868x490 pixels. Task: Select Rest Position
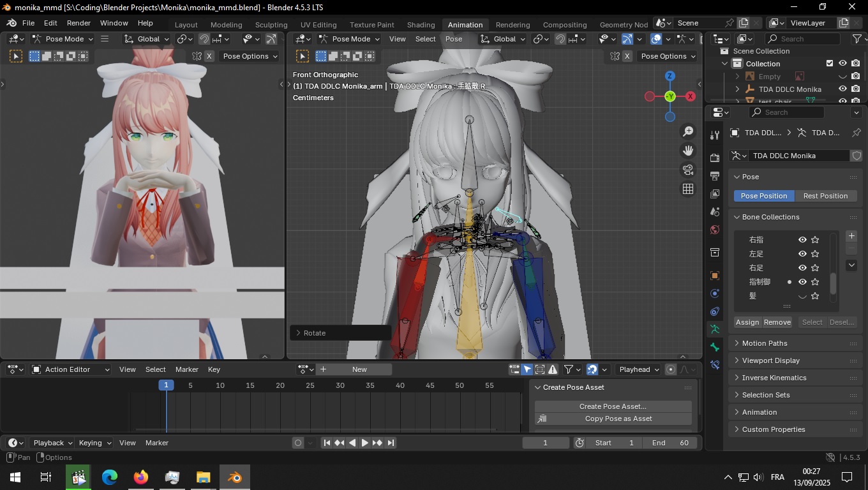click(825, 196)
